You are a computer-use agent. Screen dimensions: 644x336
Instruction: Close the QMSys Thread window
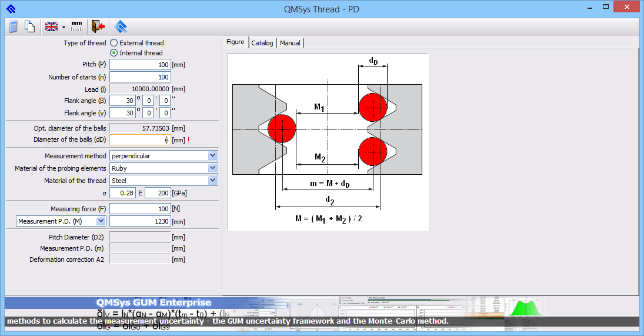(x=626, y=6)
